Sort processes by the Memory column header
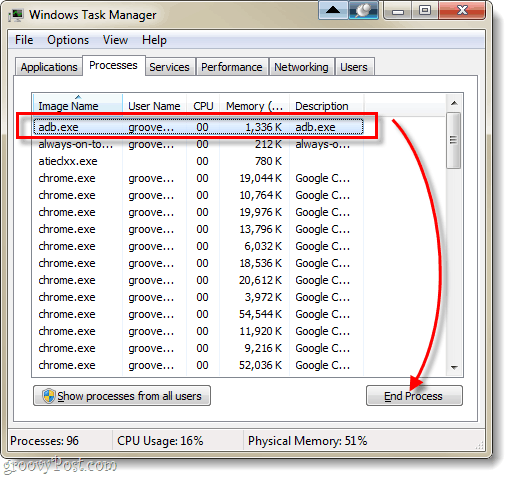 (x=254, y=106)
